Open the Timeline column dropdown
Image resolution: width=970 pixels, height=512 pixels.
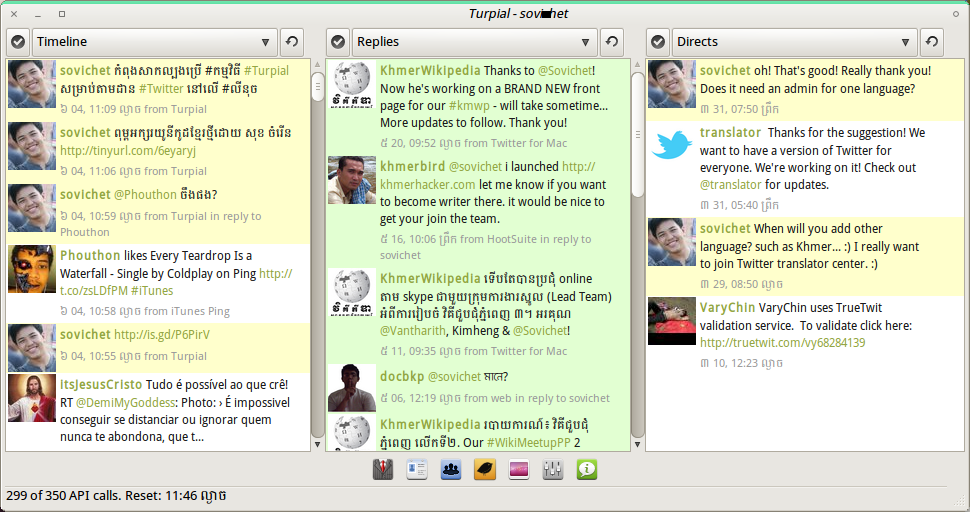(x=155, y=42)
